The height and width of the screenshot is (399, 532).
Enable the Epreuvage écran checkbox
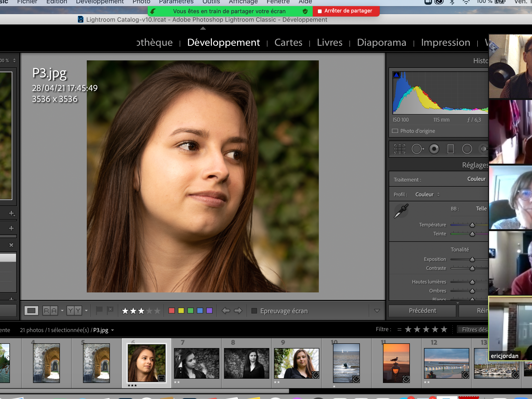(x=254, y=311)
